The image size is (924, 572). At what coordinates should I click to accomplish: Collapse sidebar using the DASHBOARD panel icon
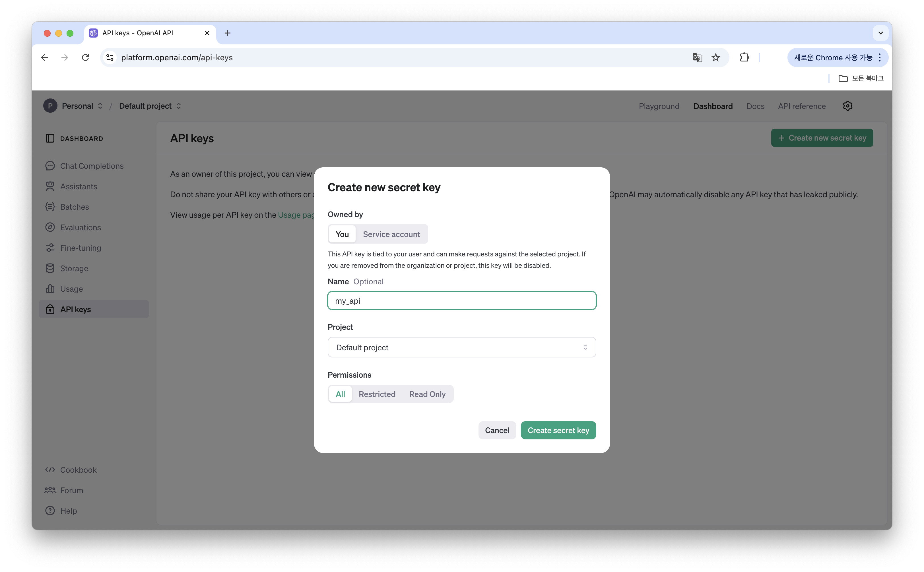tap(50, 139)
